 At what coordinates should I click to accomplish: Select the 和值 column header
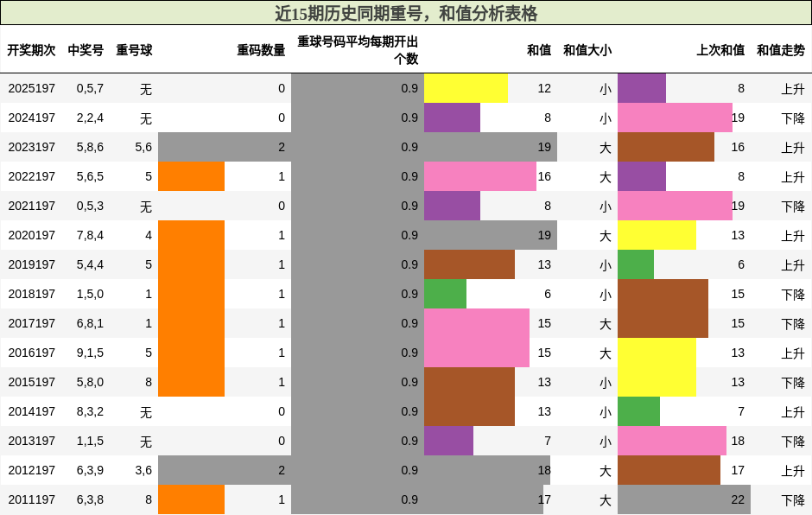coord(539,50)
